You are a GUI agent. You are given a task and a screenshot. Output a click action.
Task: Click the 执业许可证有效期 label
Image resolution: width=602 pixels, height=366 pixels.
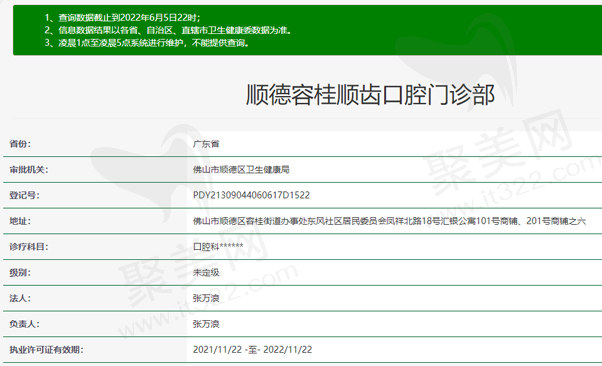46,350
